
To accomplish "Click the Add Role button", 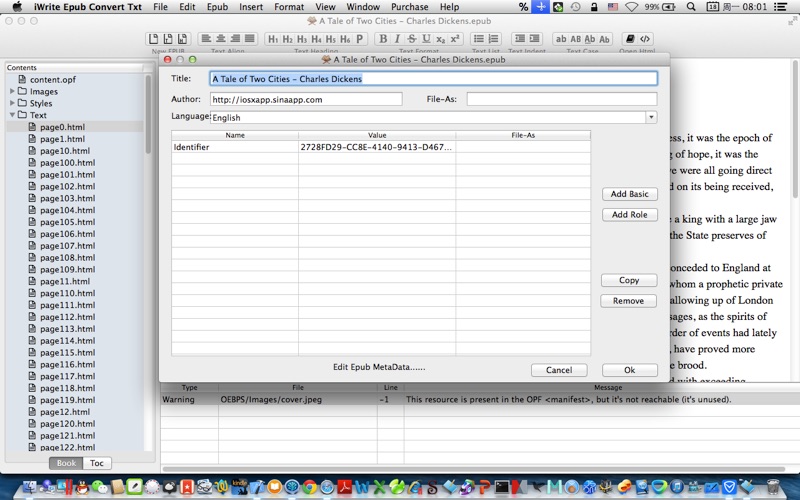I will (x=630, y=215).
